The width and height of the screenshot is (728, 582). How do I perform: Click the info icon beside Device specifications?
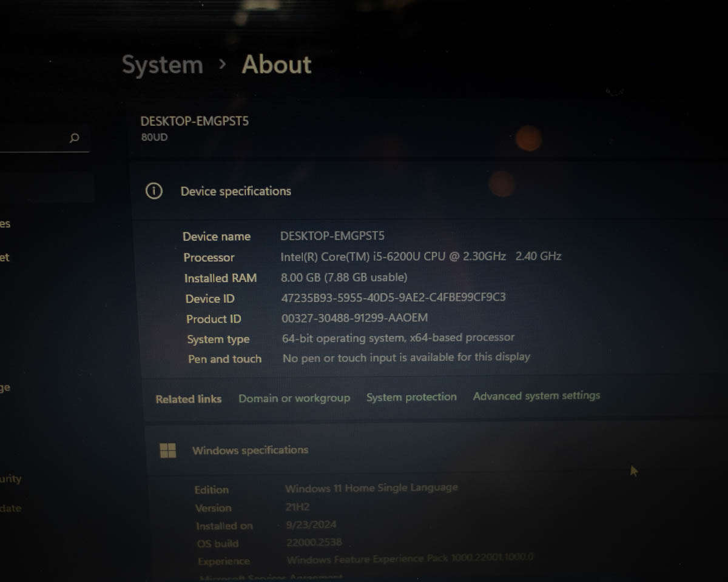click(153, 190)
